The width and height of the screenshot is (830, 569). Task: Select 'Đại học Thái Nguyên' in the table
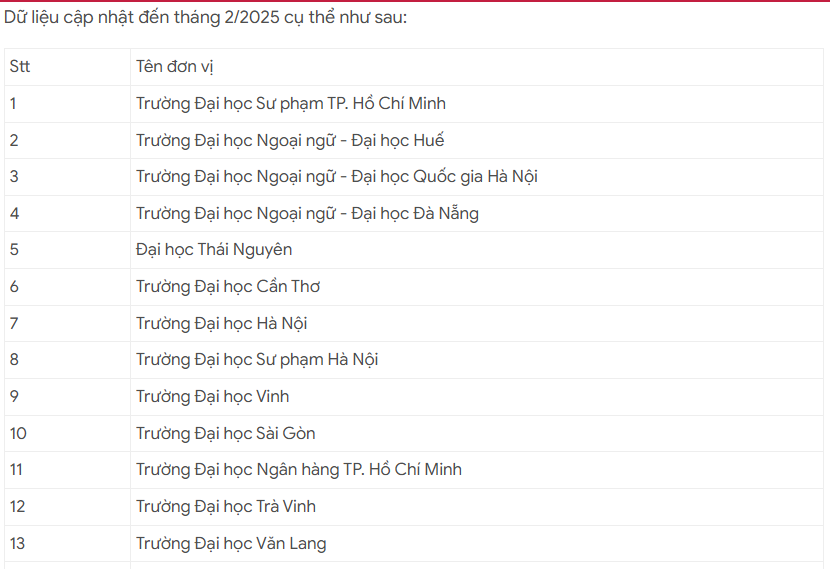(214, 250)
